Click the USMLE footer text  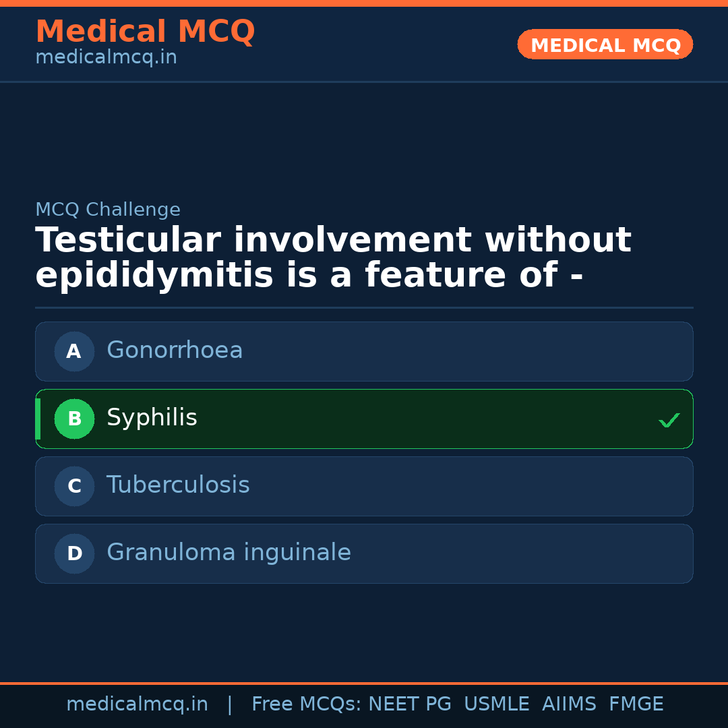click(x=496, y=704)
